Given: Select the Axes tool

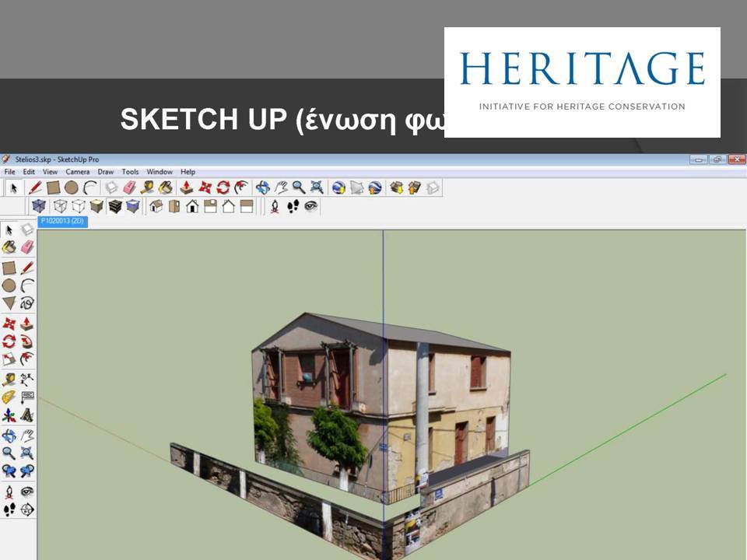Looking at the screenshot, I should pos(9,415).
